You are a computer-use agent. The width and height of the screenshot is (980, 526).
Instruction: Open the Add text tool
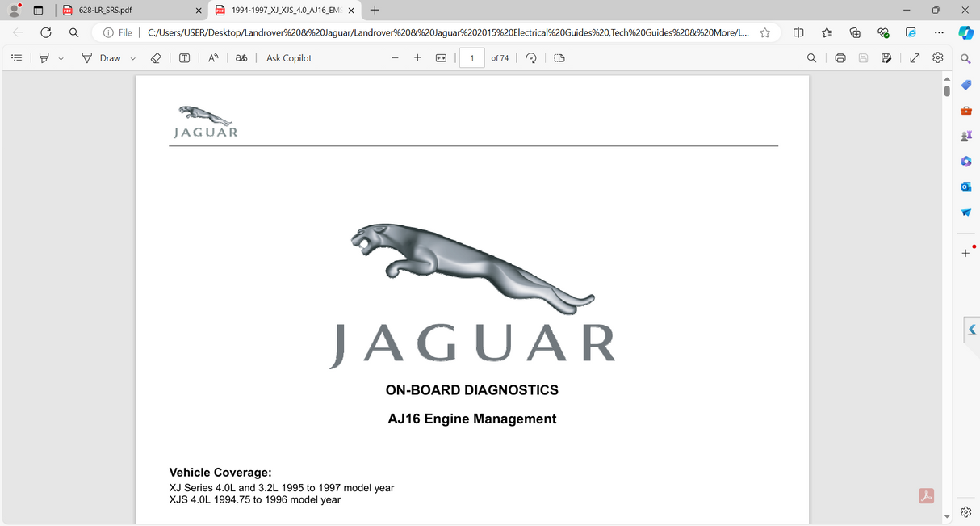(184, 57)
